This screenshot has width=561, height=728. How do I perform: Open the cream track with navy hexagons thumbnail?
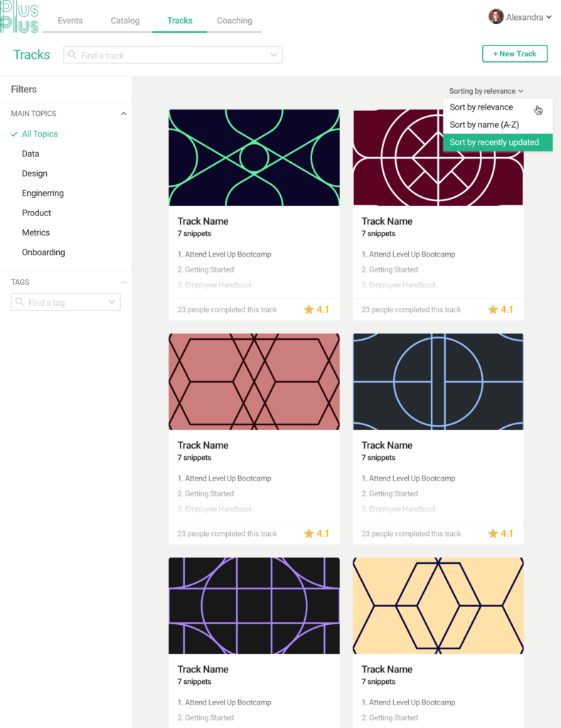click(x=439, y=606)
